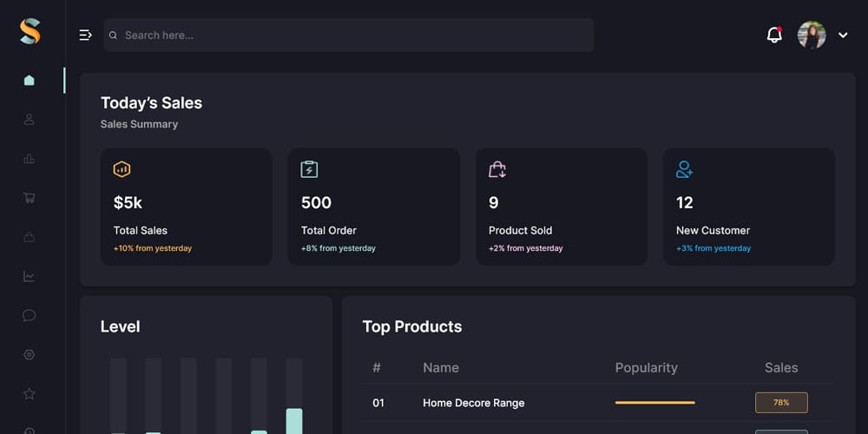Viewport: 868px width, 434px height.
Task: Expand the profile dropdown chevron
Action: [843, 36]
